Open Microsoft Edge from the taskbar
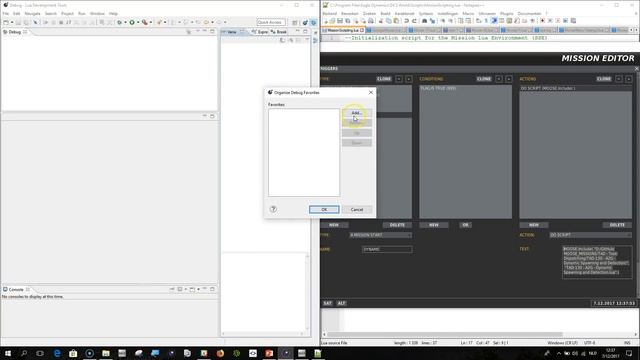The width and height of the screenshot is (640, 360). (x=57, y=353)
